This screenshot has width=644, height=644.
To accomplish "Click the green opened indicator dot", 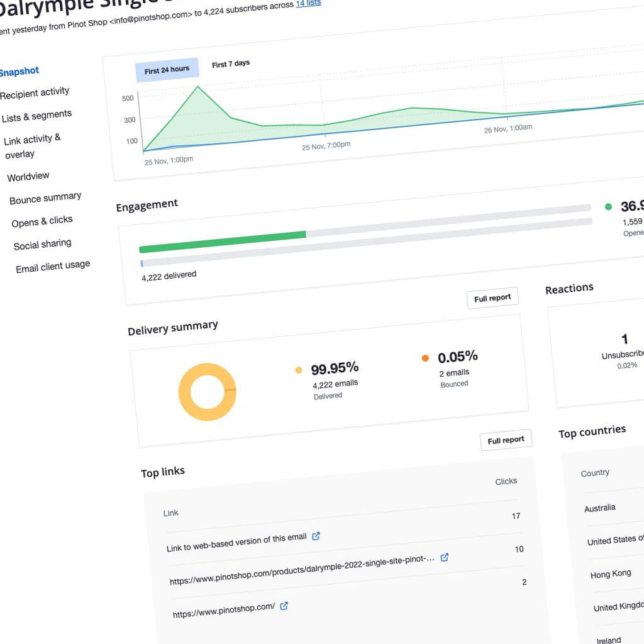I will [608, 206].
